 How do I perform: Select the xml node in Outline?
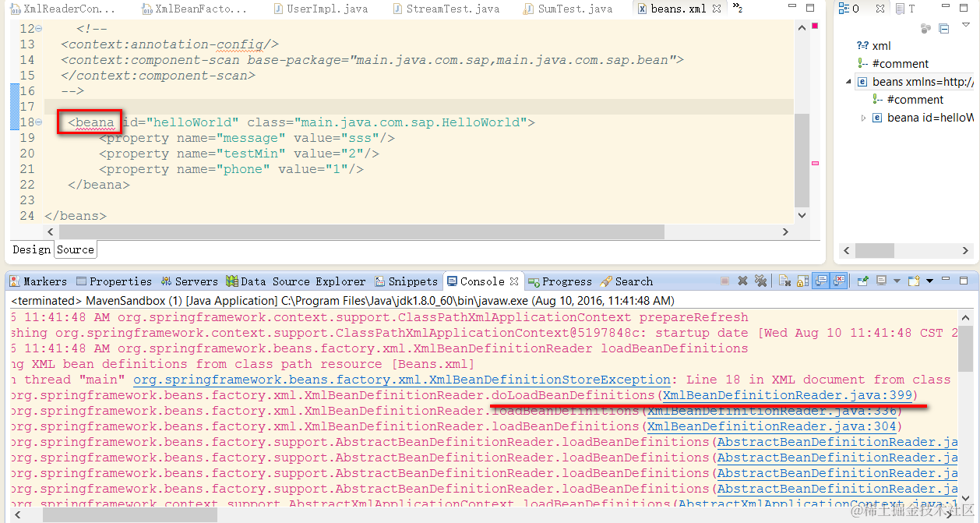point(873,46)
